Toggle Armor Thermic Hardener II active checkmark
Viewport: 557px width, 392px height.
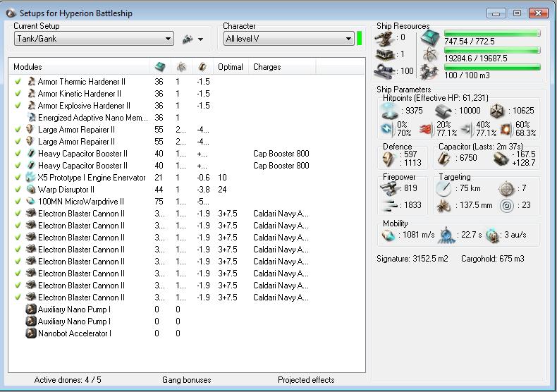[18, 82]
